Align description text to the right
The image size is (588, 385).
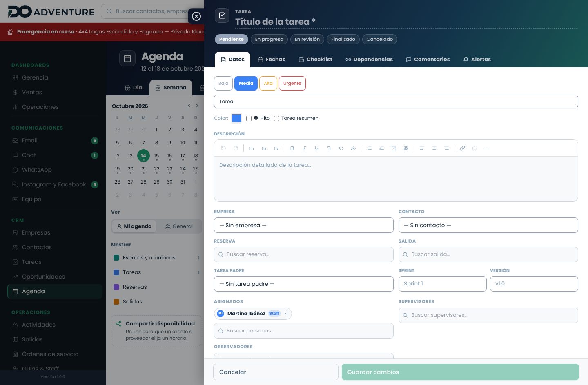pos(446,148)
